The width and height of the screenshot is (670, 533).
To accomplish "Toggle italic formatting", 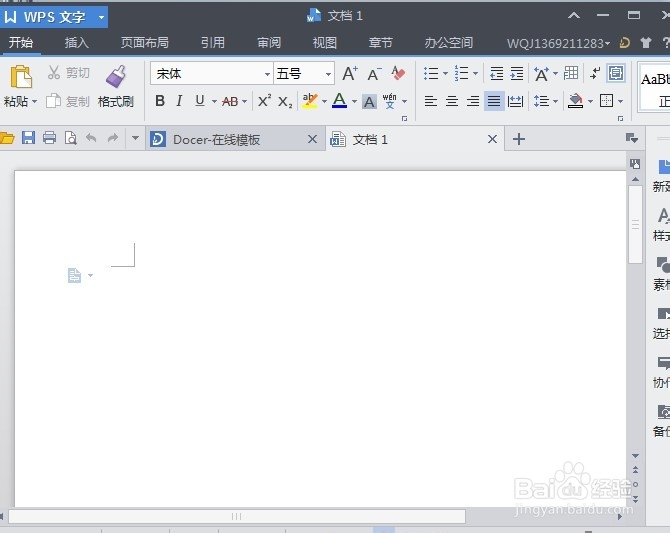I will (x=179, y=101).
